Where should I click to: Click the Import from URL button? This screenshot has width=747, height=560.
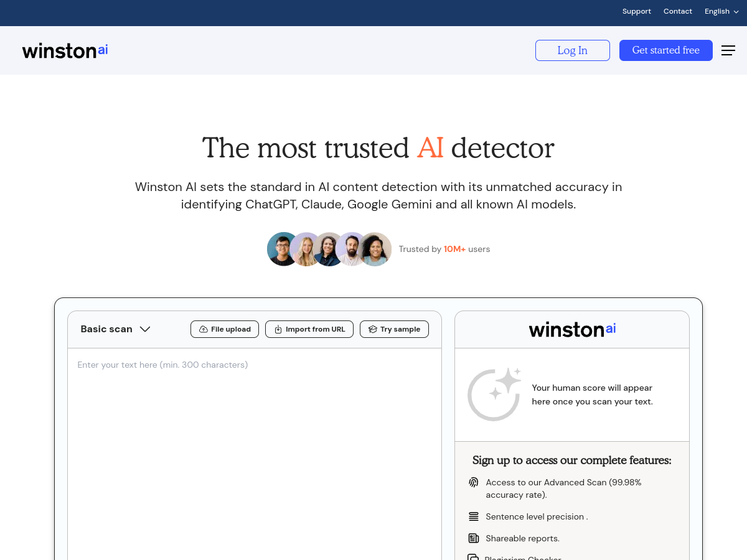(309, 329)
